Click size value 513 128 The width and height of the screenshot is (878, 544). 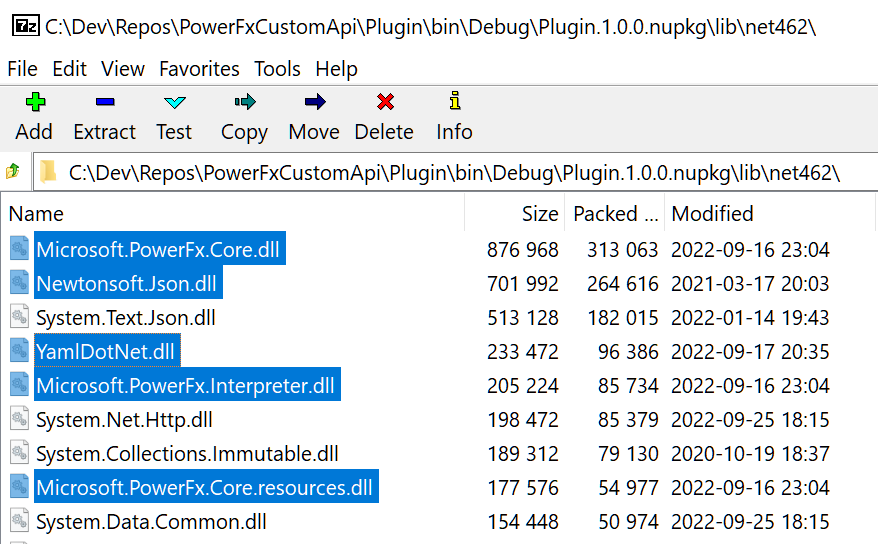tap(522, 317)
